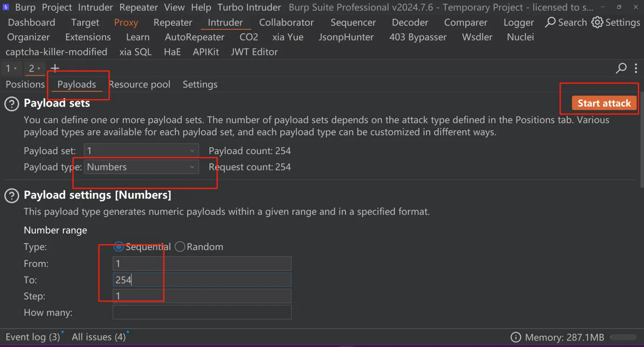Click the Start attack button

pyautogui.click(x=604, y=103)
